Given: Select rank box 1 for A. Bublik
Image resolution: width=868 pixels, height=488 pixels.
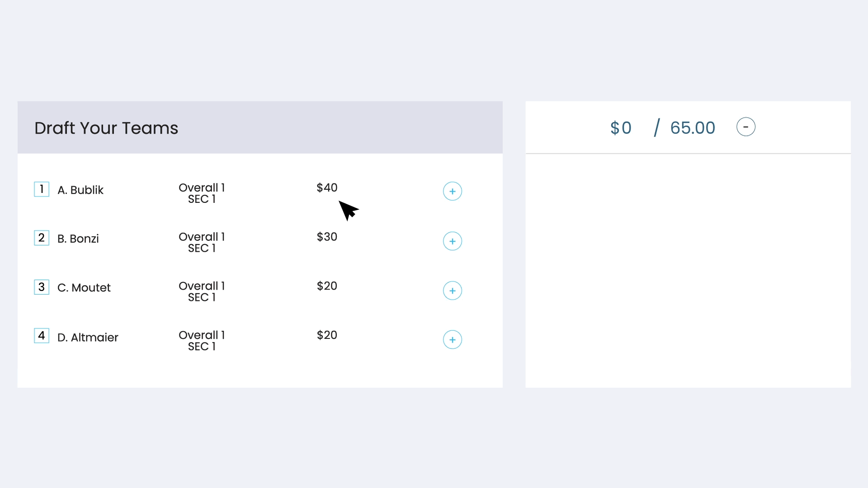Looking at the screenshot, I should coord(42,189).
